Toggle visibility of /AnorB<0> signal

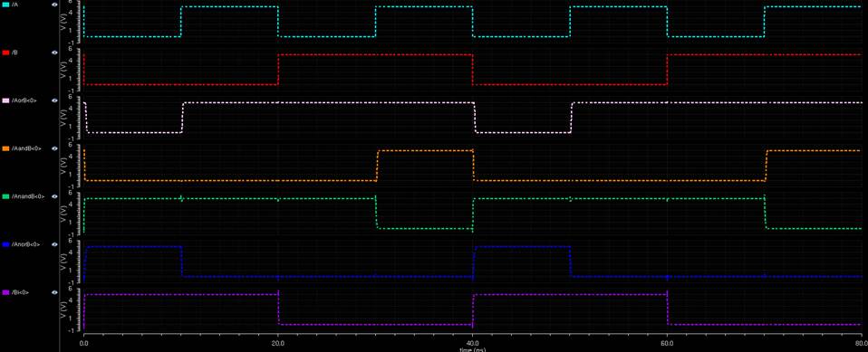click(54, 244)
